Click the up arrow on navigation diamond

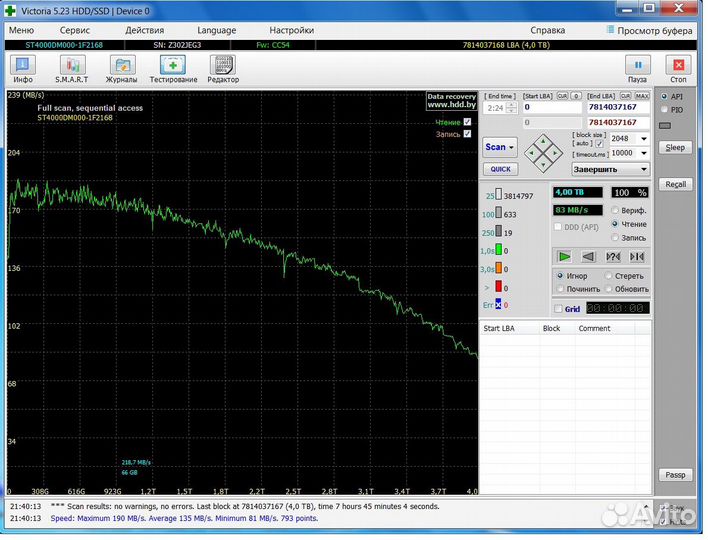click(x=543, y=141)
